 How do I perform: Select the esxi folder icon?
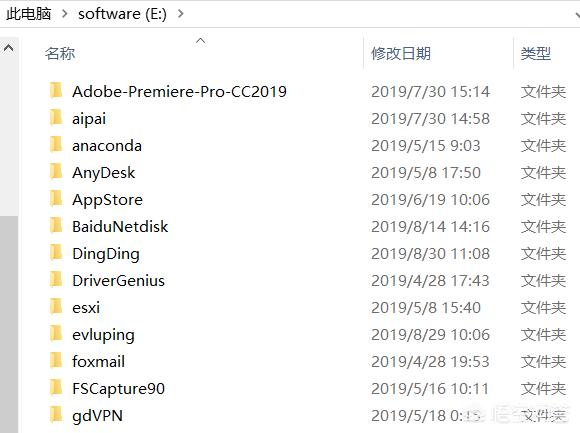(56, 307)
